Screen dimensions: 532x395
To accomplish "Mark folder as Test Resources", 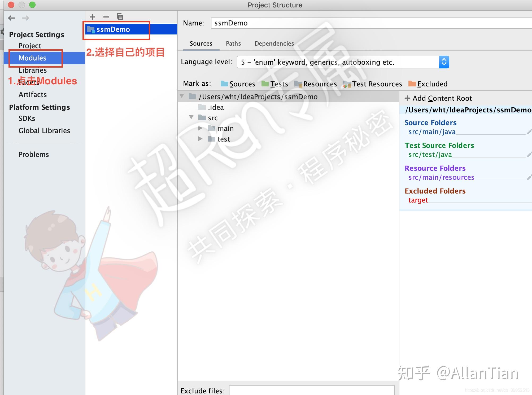I will click(x=373, y=84).
